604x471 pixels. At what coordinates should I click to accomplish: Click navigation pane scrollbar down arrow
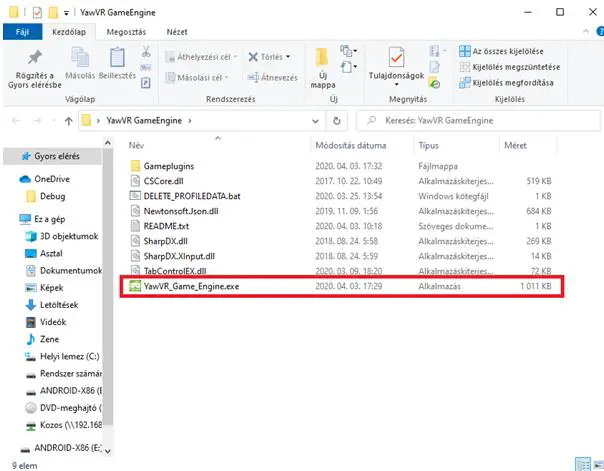point(108,451)
